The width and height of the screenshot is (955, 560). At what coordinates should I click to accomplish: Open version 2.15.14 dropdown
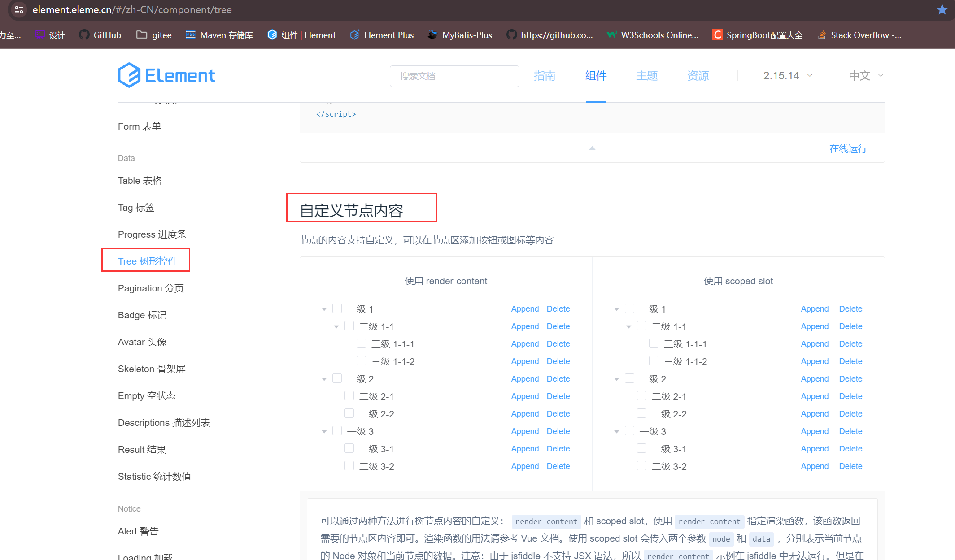coord(788,76)
